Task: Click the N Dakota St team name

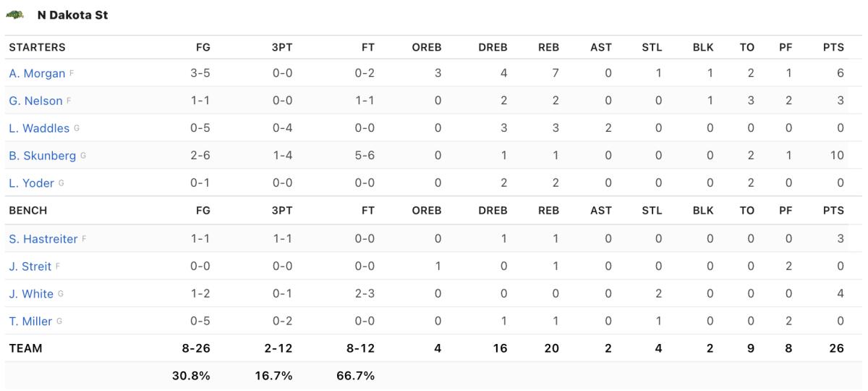Action: coord(72,14)
